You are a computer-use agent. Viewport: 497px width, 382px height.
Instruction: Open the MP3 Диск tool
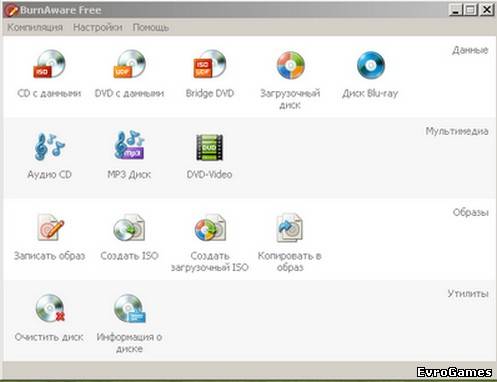point(129,145)
